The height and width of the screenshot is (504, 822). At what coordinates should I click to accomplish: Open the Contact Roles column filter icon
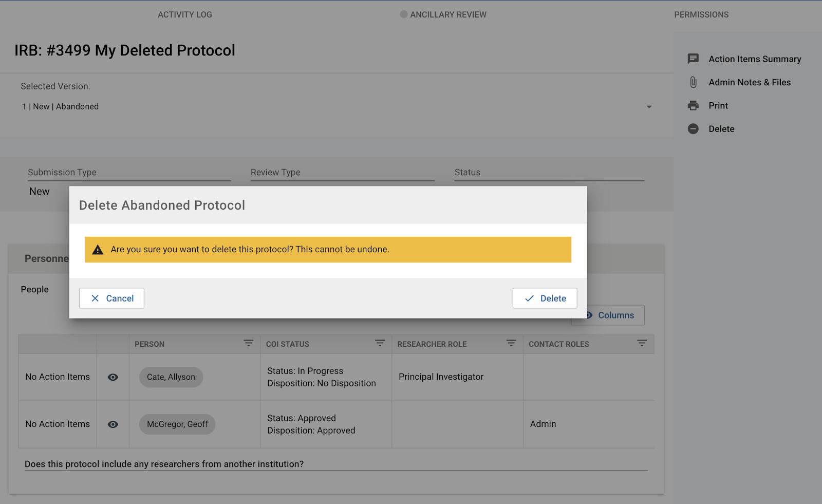click(642, 343)
